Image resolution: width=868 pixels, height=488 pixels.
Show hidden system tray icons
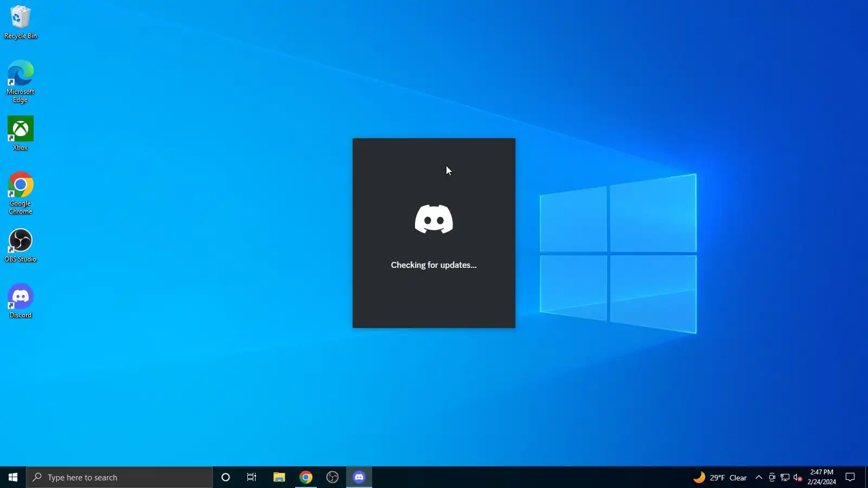coord(759,477)
